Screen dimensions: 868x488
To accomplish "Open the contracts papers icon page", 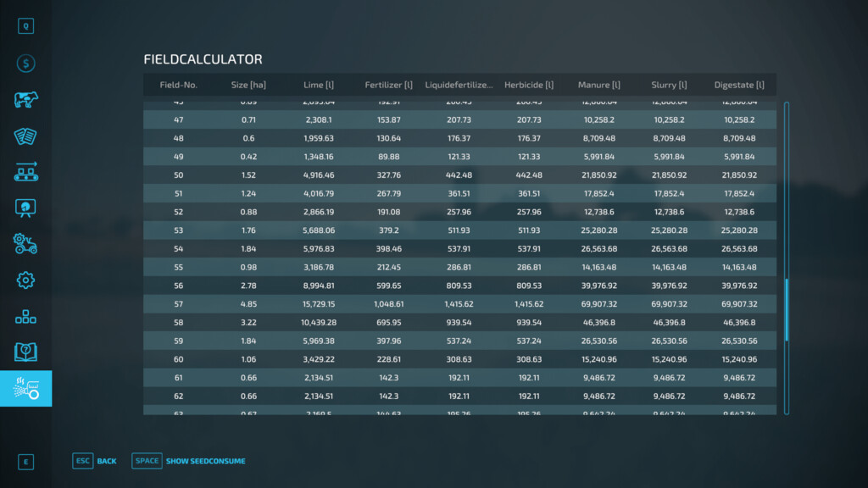I will click(25, 136).
